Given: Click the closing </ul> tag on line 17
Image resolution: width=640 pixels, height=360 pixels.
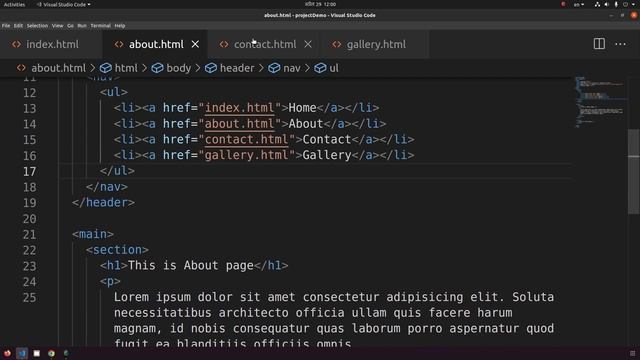Looking at the screenshot, I should click(117, 171).
